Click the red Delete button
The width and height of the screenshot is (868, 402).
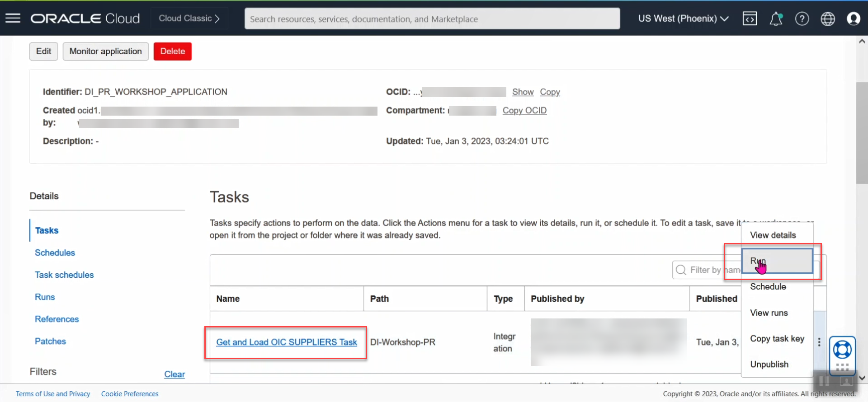[x=172, y=51]
